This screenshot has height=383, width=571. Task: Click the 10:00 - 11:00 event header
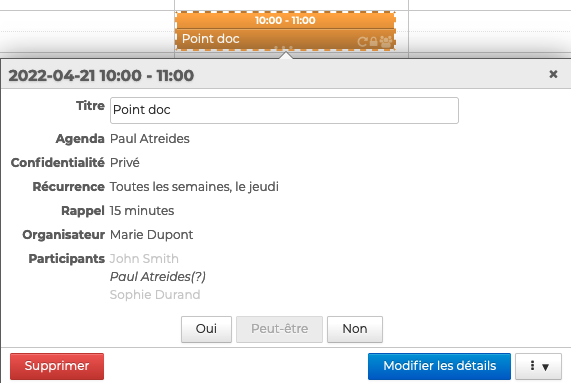click(x=285, y=20)
